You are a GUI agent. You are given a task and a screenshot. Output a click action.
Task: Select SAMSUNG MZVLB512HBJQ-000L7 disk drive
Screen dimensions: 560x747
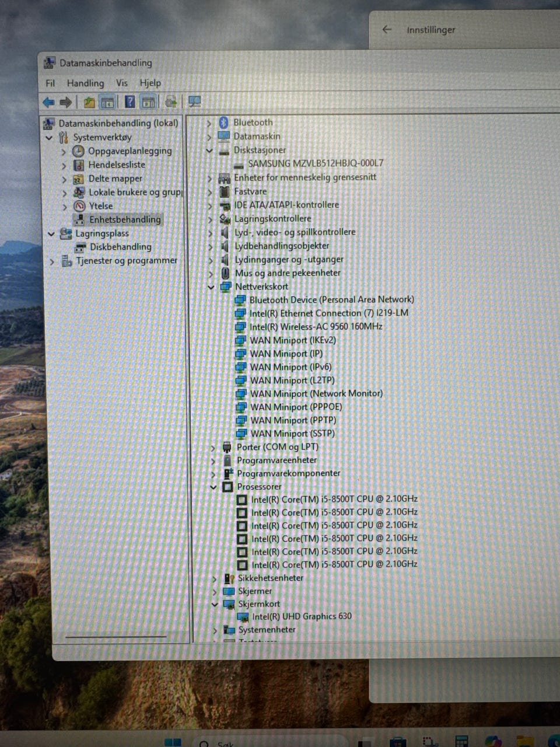tap(316, 163)
